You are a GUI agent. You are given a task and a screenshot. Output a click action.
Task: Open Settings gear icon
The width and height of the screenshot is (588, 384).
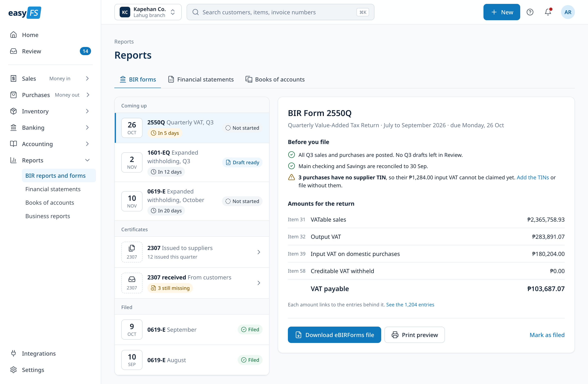point(14,370)
